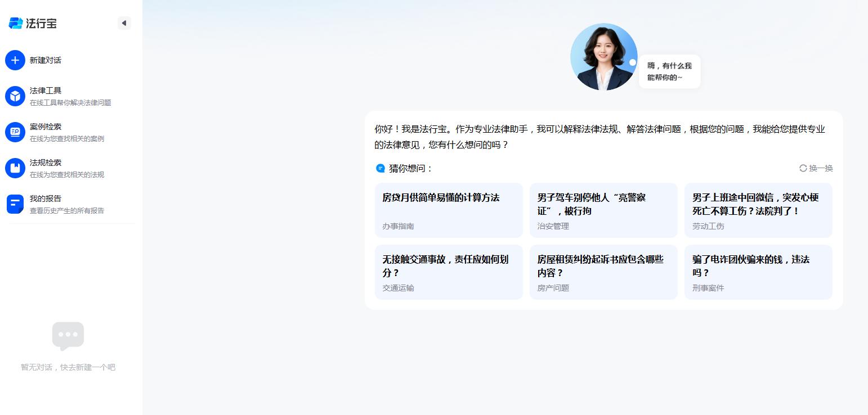
Task: Pick the 无接触交通事故 question card
Action: click(449, 272)
